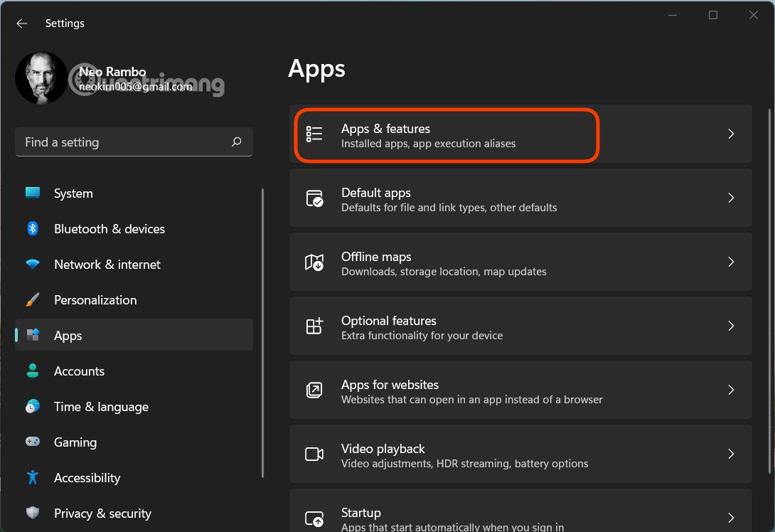Select Time & language in the sidebar

point(100,406)
